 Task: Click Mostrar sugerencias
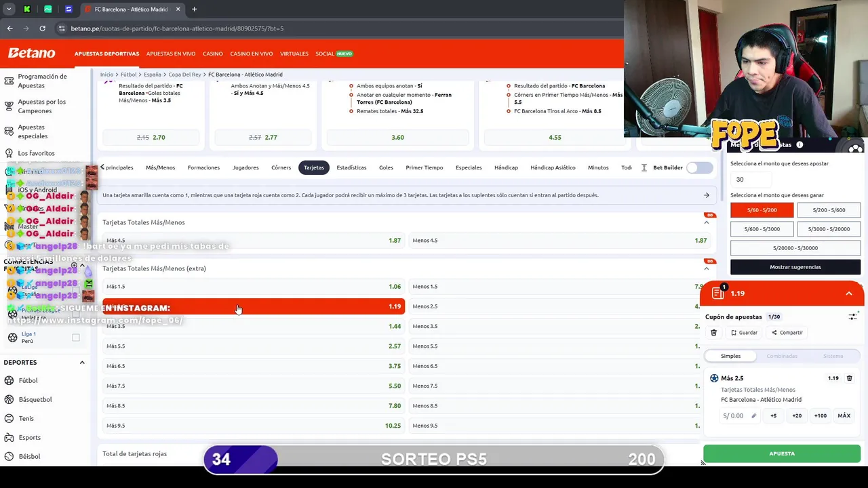click(795, 267)
